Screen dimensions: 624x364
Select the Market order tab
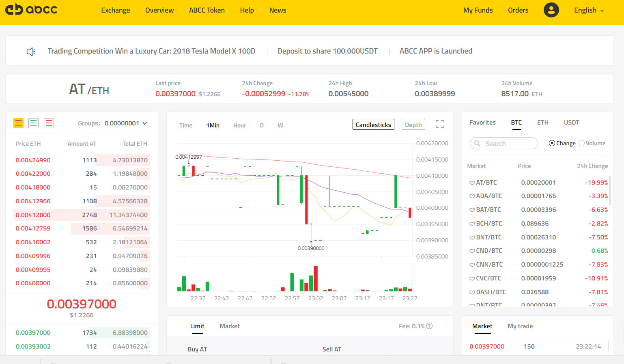click(230, 326)
